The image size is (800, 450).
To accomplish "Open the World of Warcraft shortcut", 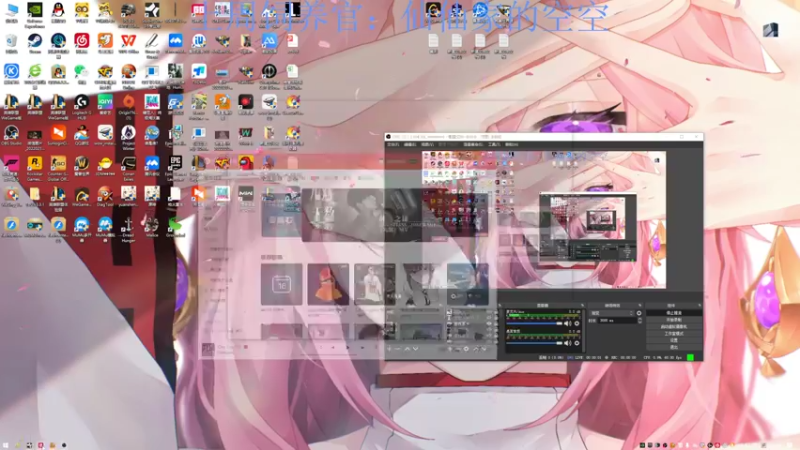I will pos(82,167).
